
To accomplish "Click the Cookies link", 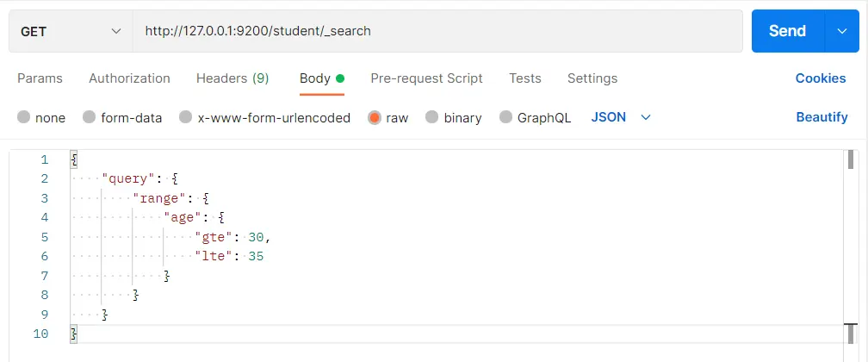I will (820, 78).
